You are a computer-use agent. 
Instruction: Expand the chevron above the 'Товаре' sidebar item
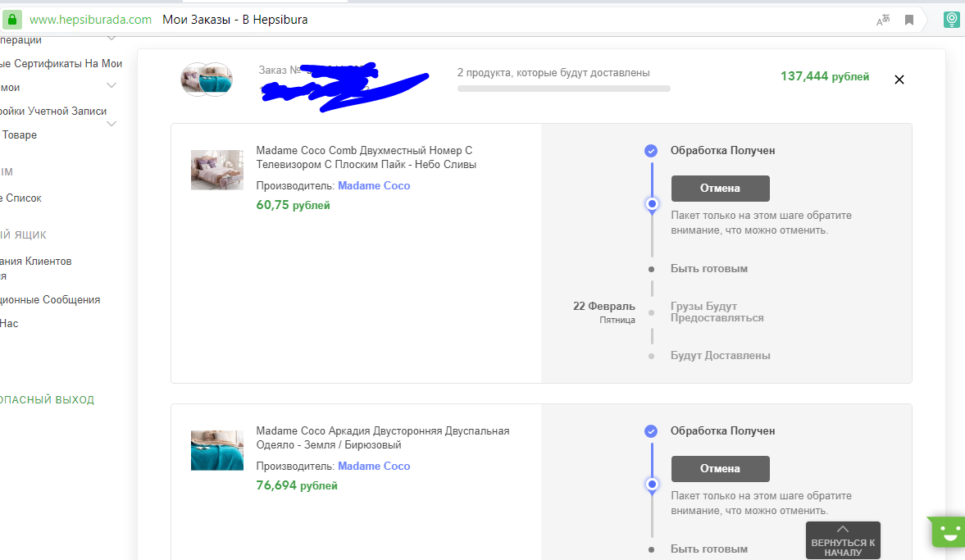pyautogui.click(x=112, y=124)
